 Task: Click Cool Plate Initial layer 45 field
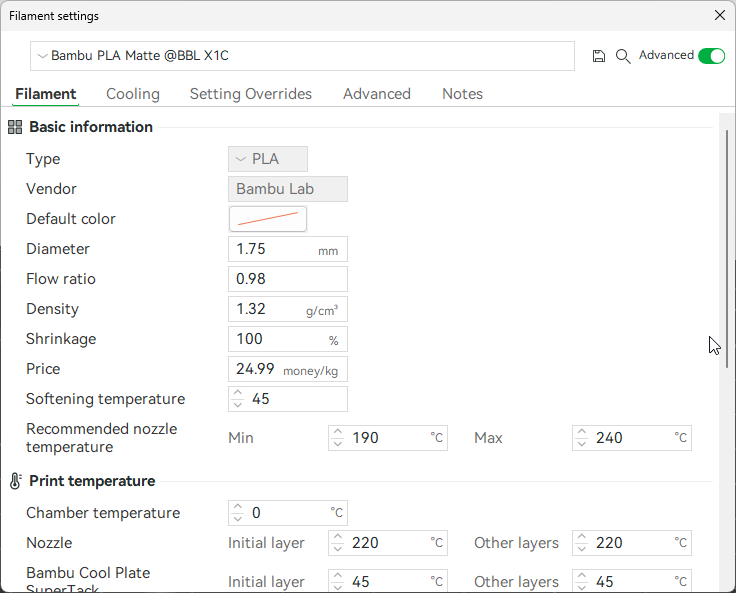[388, 581]
